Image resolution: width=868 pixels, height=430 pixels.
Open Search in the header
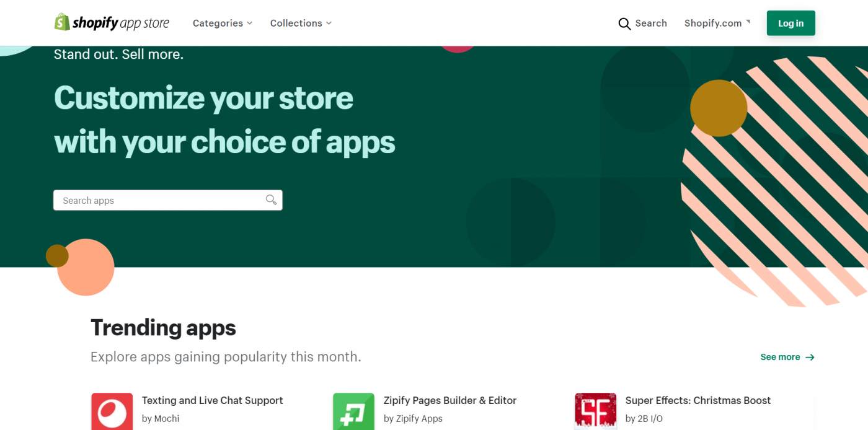pyautogui.click(x=642, y=24)
